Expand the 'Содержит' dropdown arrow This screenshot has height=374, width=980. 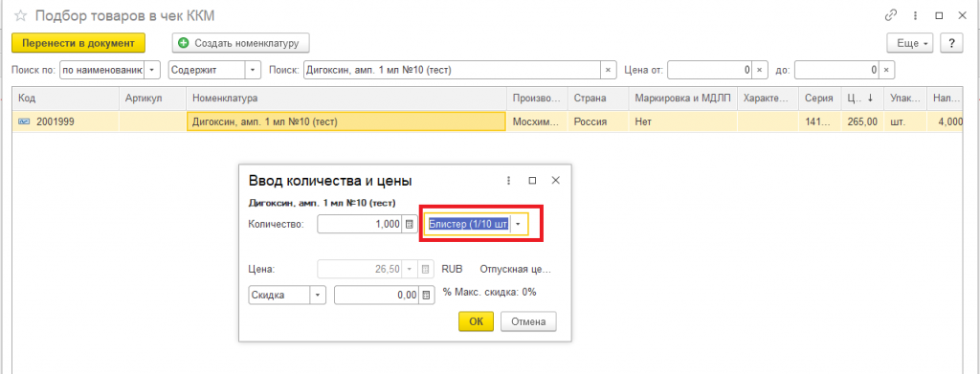click(x=253, y=70)
